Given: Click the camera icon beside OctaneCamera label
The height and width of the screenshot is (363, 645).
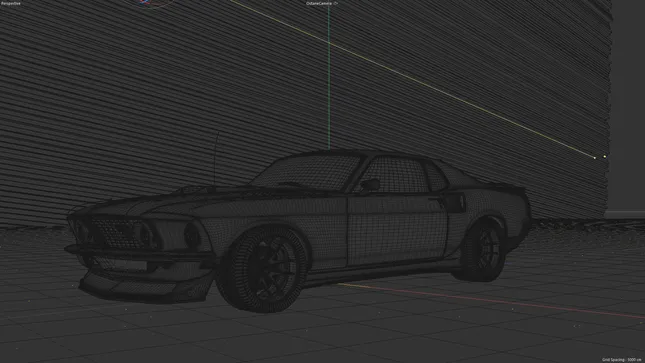Looking at the screenshot, I should [336, 3].
